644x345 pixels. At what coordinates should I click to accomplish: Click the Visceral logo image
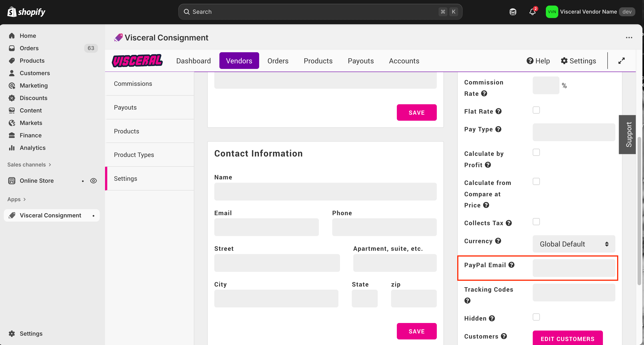point(137,61)
